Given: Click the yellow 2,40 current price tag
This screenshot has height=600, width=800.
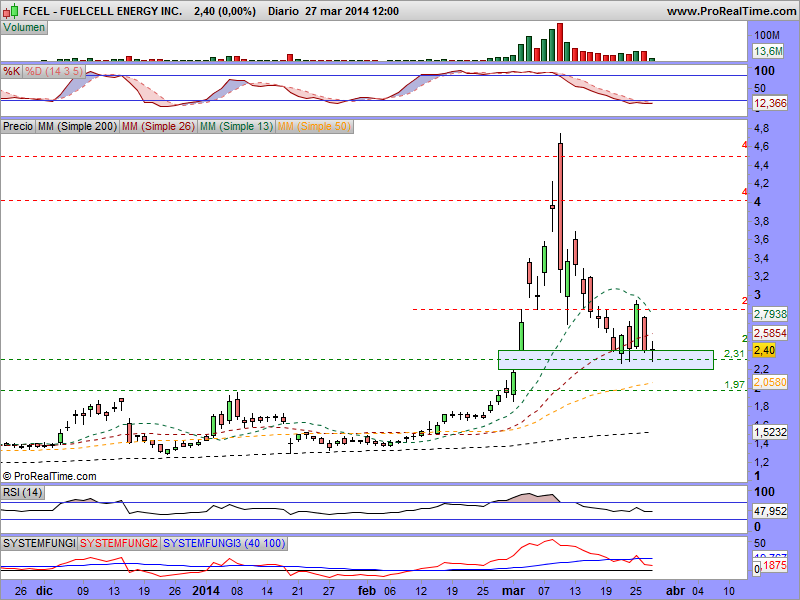Looking at the screenshot, I should pyautogui.click(x=764, y=351).
